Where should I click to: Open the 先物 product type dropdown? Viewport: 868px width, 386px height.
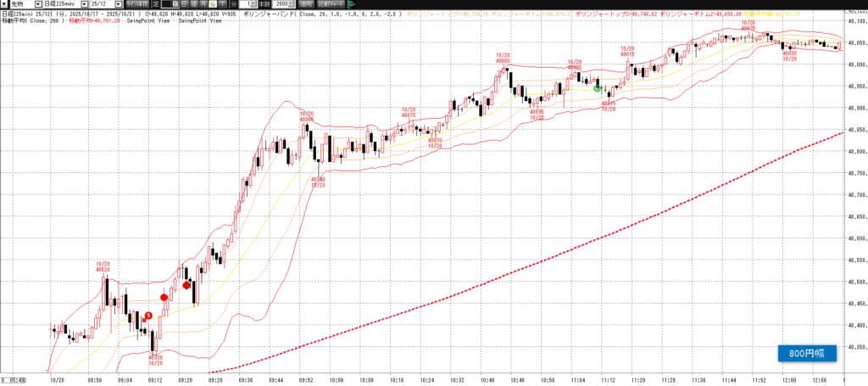pyautogui.click(x=38, y=4)
